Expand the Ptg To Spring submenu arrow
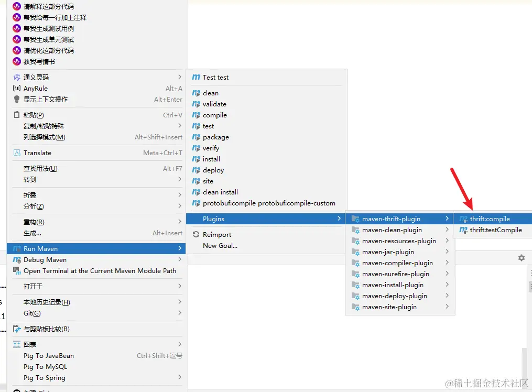The width and height of the screenshot is (532, 392). coord(179,377)
